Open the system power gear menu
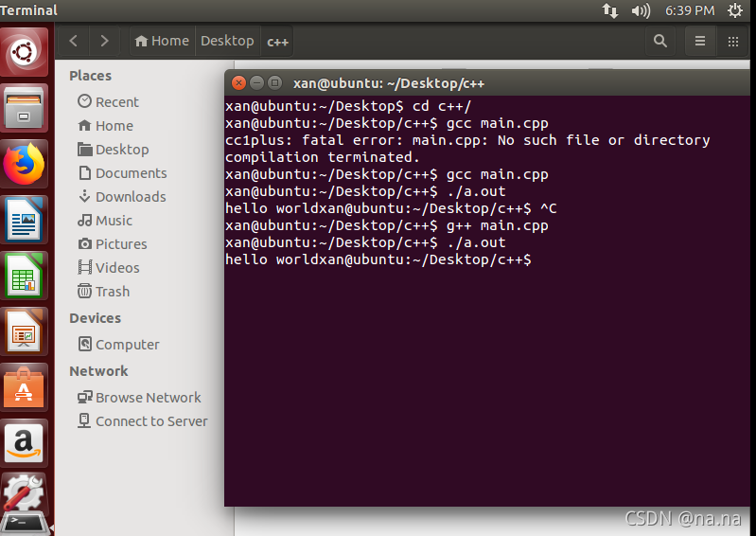756x536 pixels. tap(735, 10)
